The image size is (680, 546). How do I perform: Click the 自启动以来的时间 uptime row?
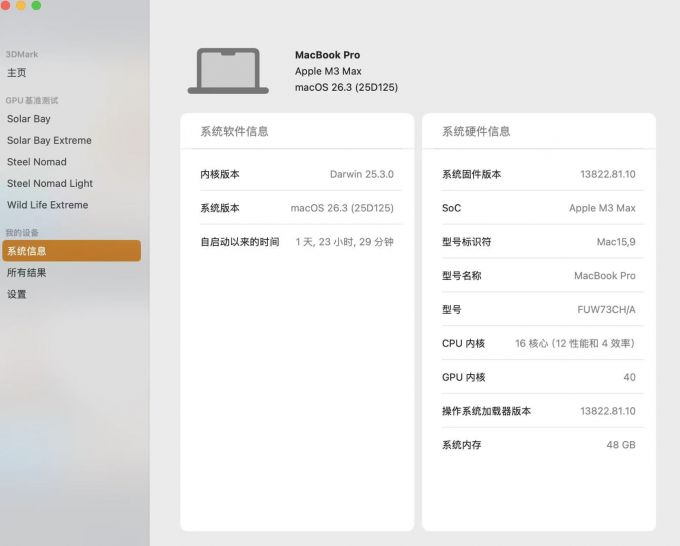tap(296, 242)
